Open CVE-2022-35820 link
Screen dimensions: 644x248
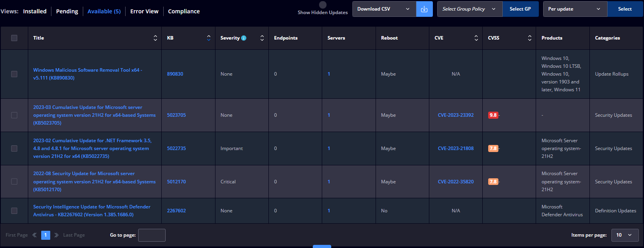tap(456, 182)
